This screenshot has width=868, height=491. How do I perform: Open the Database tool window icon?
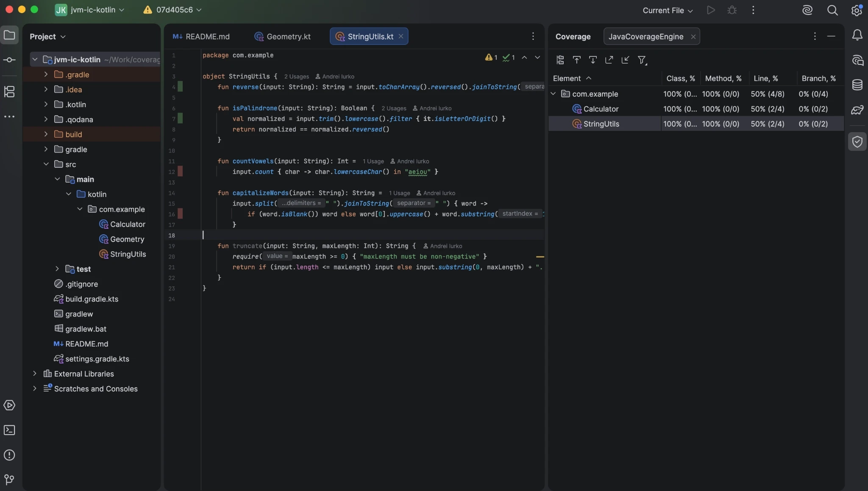(857, 85)
